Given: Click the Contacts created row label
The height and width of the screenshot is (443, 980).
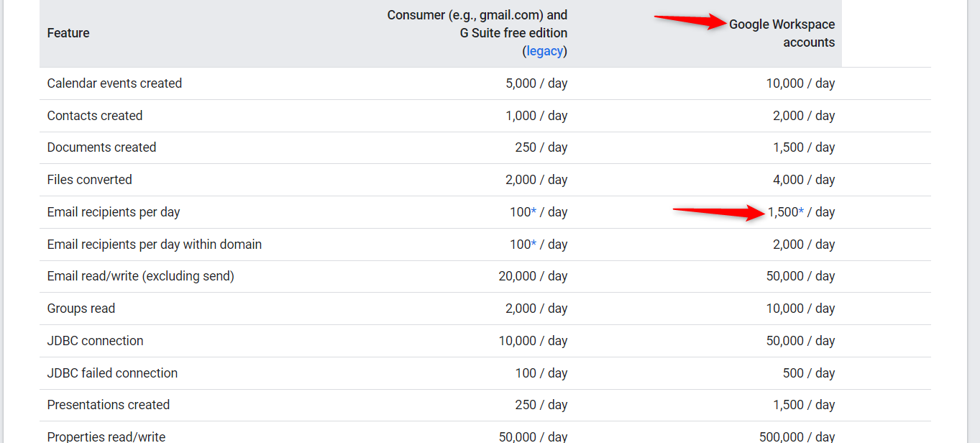Looking at the screenshot, I should [95, 116].
